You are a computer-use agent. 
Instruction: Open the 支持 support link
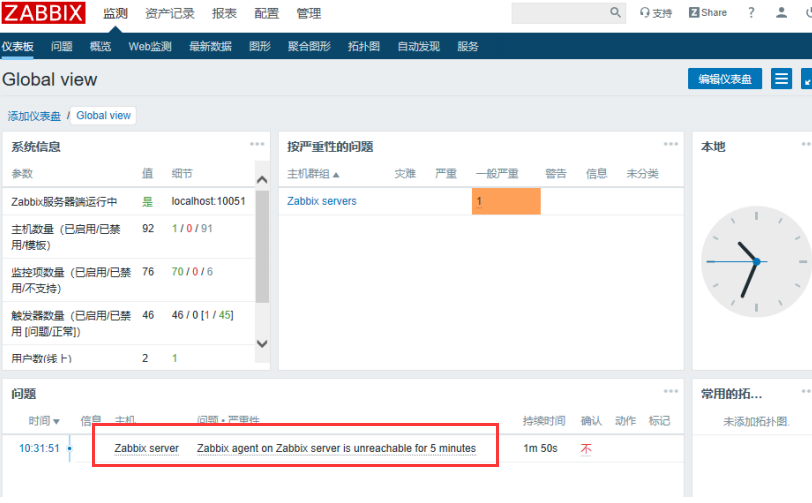click(656, 13)
